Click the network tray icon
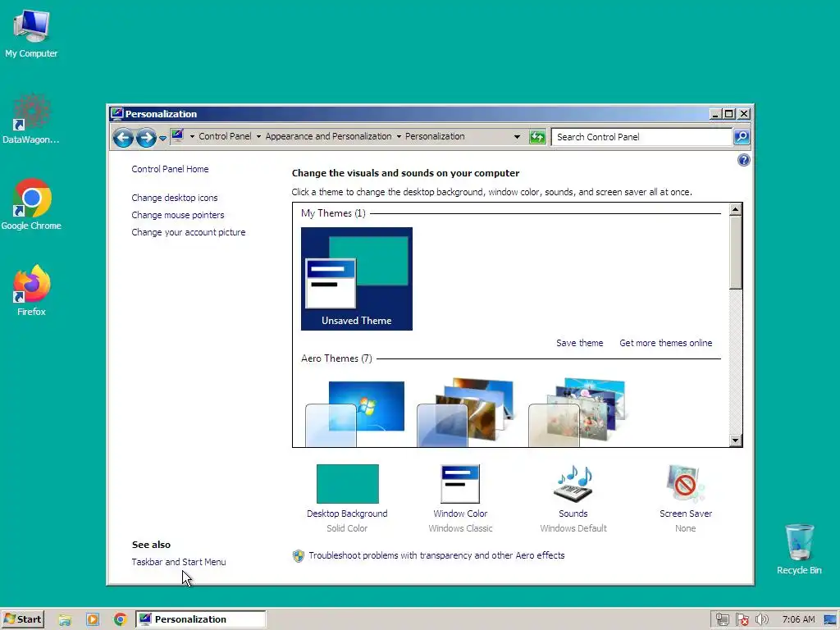 [x=722, y=620]
